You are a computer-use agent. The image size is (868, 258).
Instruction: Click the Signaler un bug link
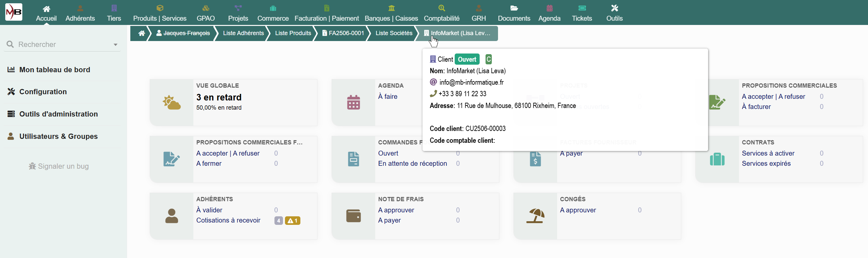(59, 166)
